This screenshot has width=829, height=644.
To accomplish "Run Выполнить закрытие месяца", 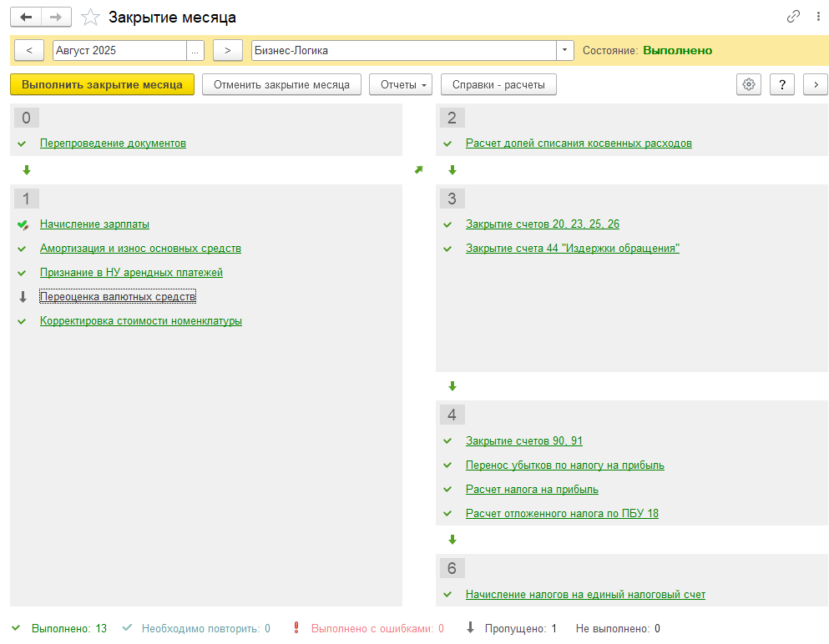I will tap(102, 84).
